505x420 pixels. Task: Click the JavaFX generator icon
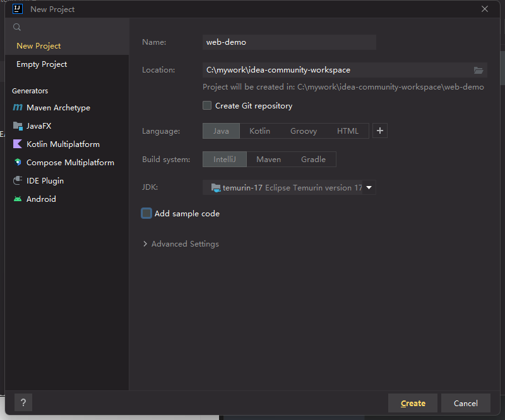(x=18, y=126)
